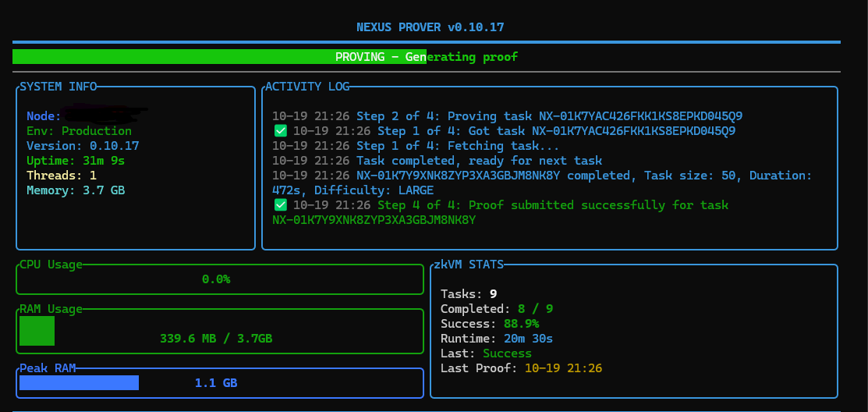Click the RAM Usage panel heading
Screen dimensions: 868x412
click(x=51, y=309)
